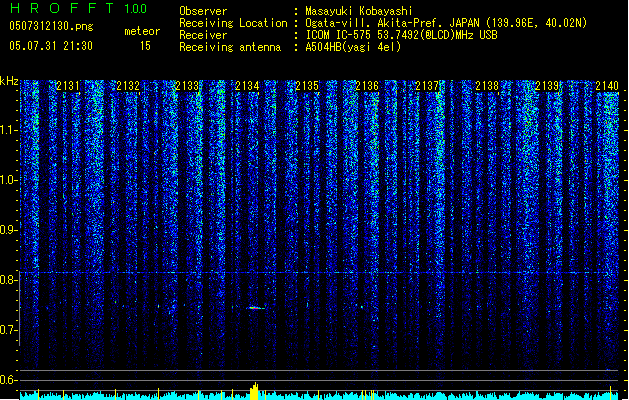Click the date stamp 05.07.31 21:30

pyautogui.click(x=51, y=46)
